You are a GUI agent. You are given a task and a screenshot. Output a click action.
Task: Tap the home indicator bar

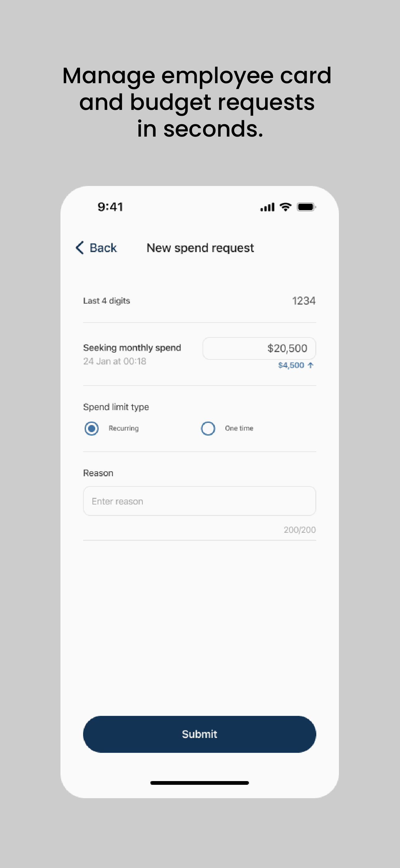click(199, 783)
